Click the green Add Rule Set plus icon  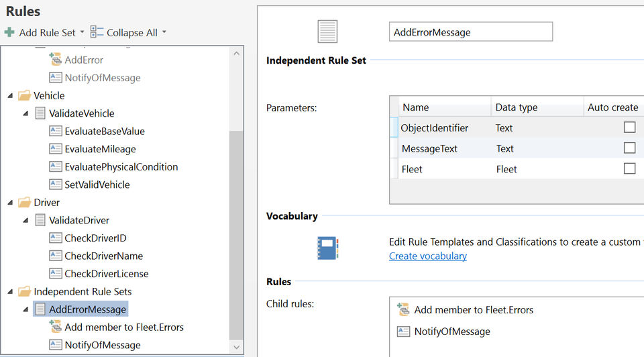click(9, 32)
